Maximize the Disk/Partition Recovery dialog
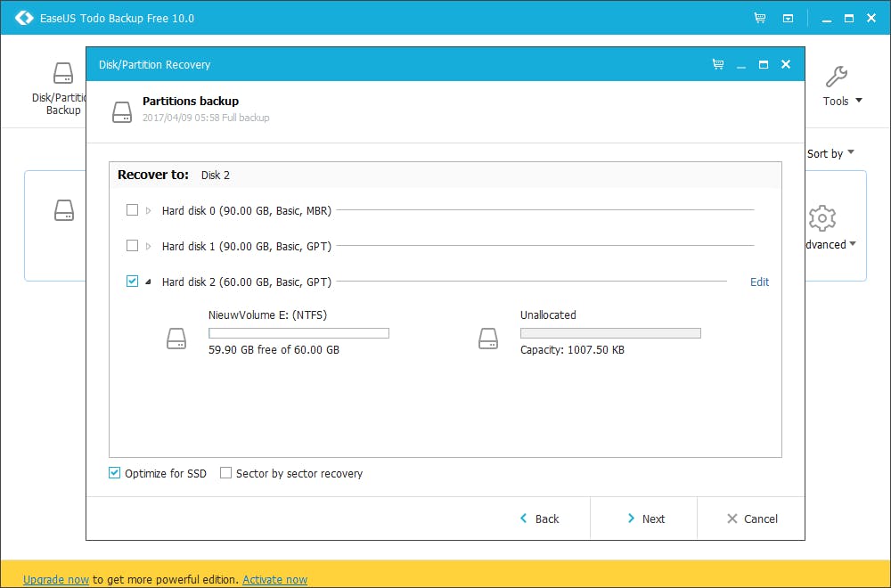Image resolution: width=891 pixels, height=588 pixels. (764, 65)
